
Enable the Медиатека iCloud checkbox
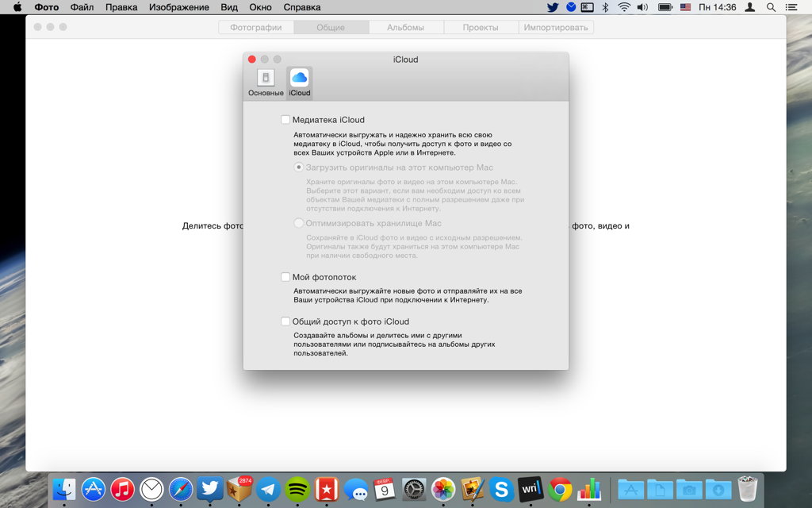[x=285, y=120]
